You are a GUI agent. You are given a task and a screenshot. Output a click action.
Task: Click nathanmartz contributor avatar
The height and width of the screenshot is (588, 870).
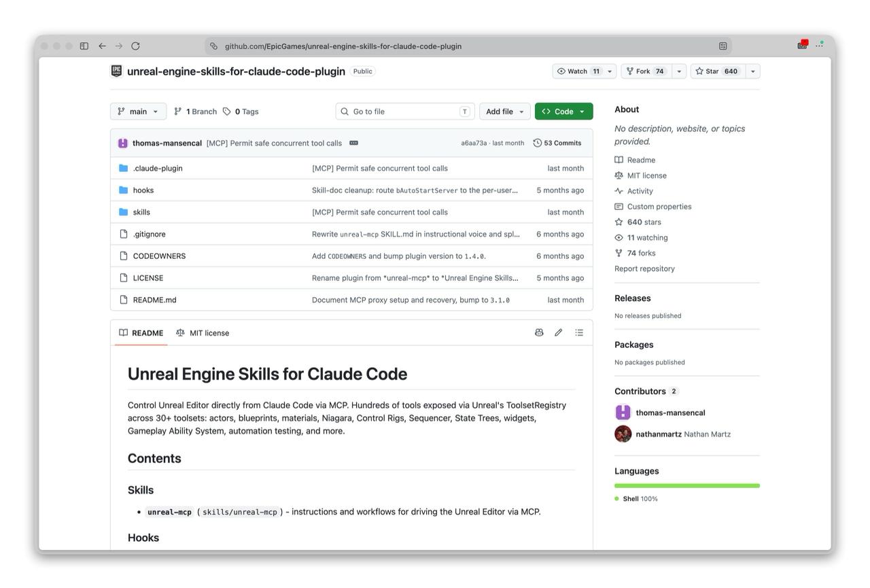pos(623,434)
